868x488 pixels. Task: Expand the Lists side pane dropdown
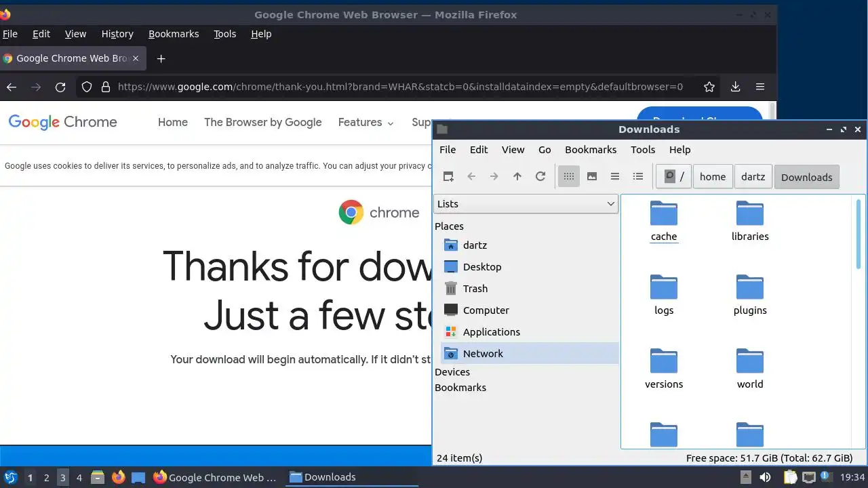tap(526, 204)
